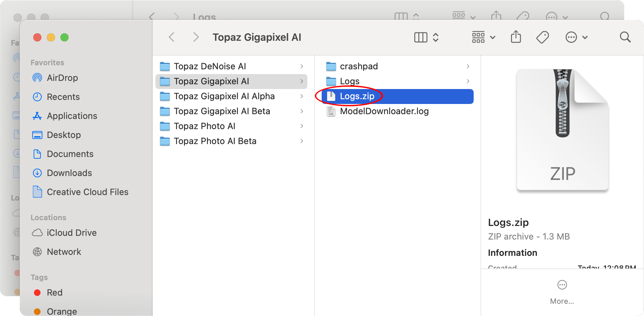Expand Topaz DeNoise AI folder chevron
The width and height of the screenshot is (644, 316).
coord(302,66)
